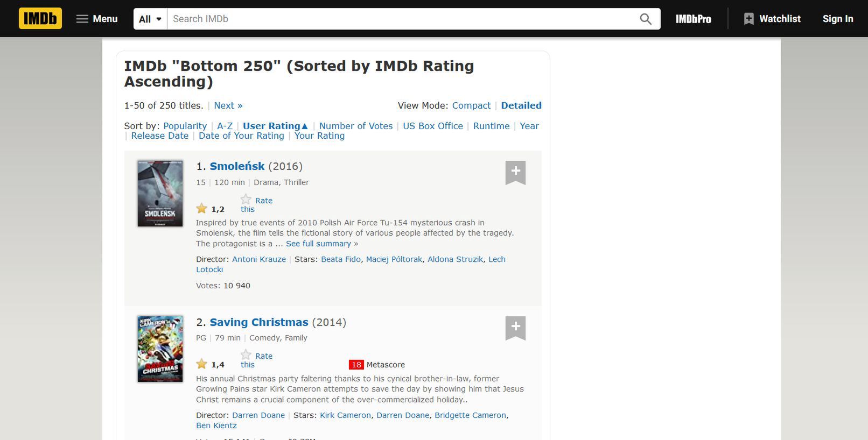Image resolution: width=868 pixels, height=440 pixels.
Task: Sort by US Box Office
Action: point(433,126)
